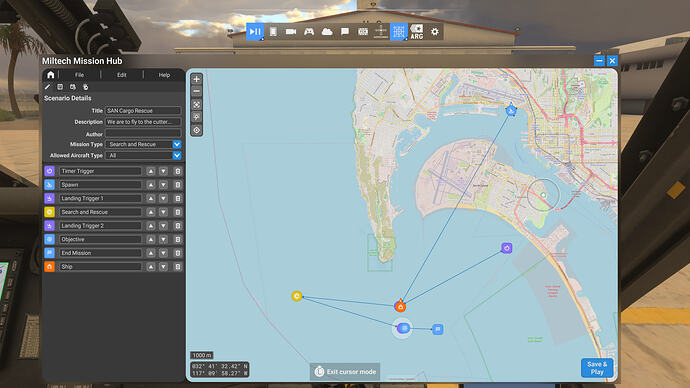Select the yellow Search and Rescue map marker
Screen dimensions: 690x388
click(x=297, y=296)
